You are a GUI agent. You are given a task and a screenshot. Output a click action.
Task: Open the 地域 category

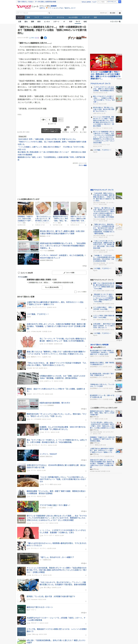(x=85, y=21)
